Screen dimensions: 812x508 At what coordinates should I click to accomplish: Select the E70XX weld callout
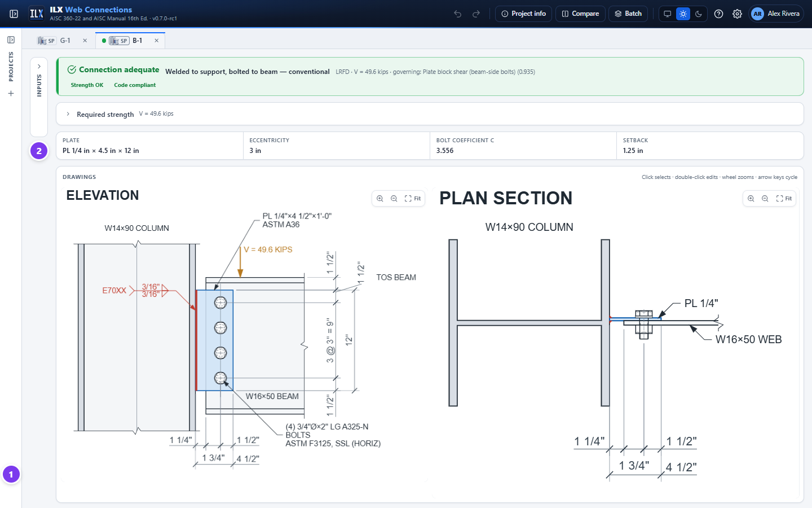[x=114, y=291]
